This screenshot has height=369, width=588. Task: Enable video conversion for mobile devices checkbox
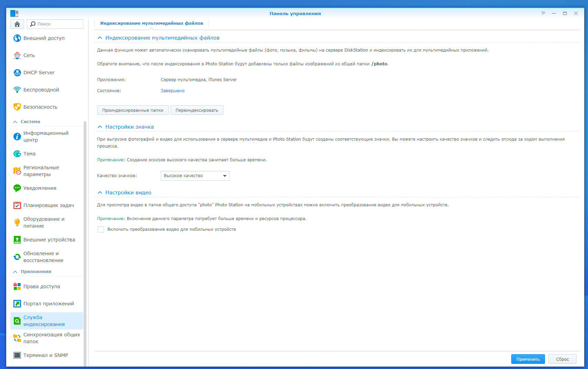point(101,229)
